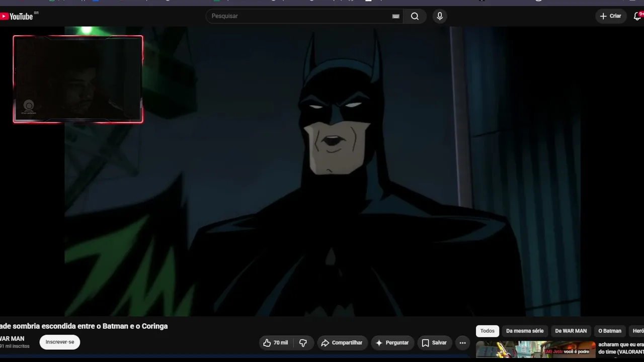This screenshot has width=644, height=362.
Task: Select the Todos filter chip
Action: (x=488, y=331)
